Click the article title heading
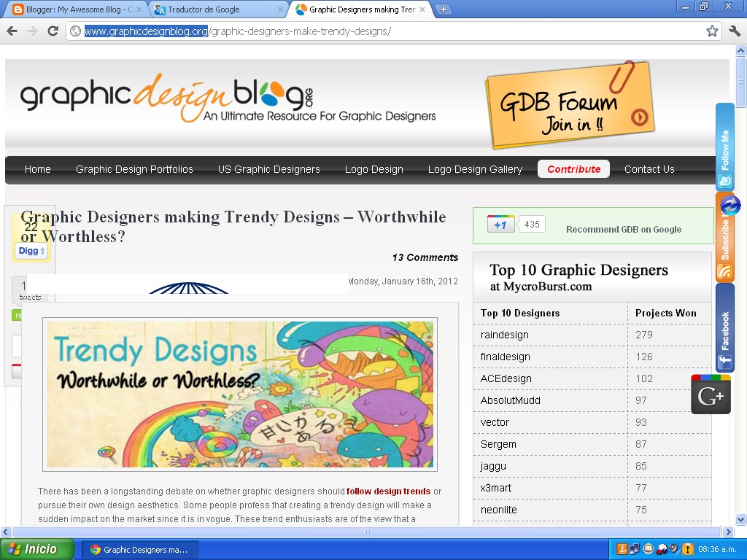Image resolution: width=747 pixels, height=560 pixels. point(233,227)
